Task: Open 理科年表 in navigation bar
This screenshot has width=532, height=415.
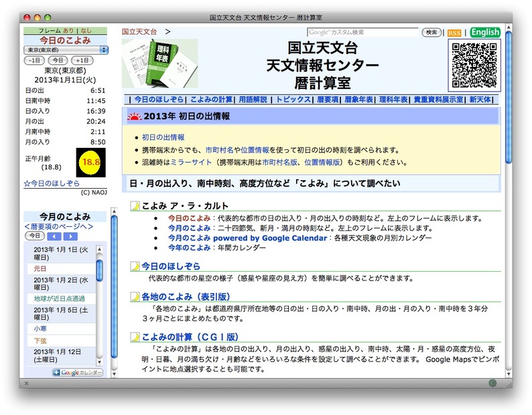Action: (x=393, y=99)
